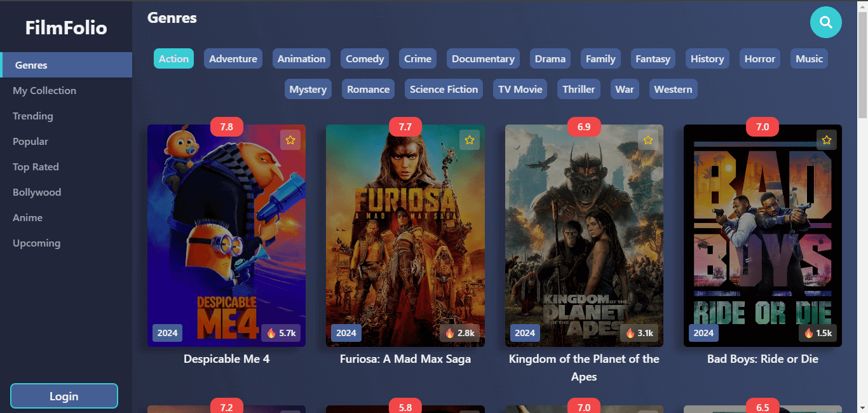Click the 6.5 rating badge

(763, 406)
